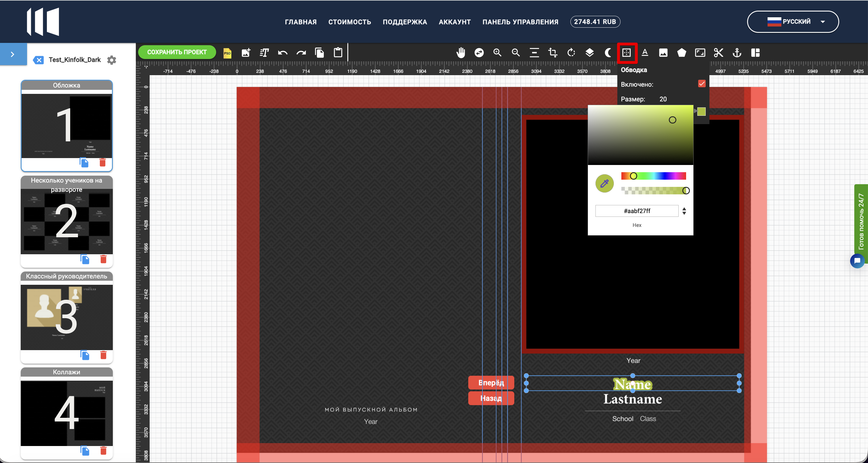Select the Обложка page thumbnail
868x463 pixels.
point(67,126)
